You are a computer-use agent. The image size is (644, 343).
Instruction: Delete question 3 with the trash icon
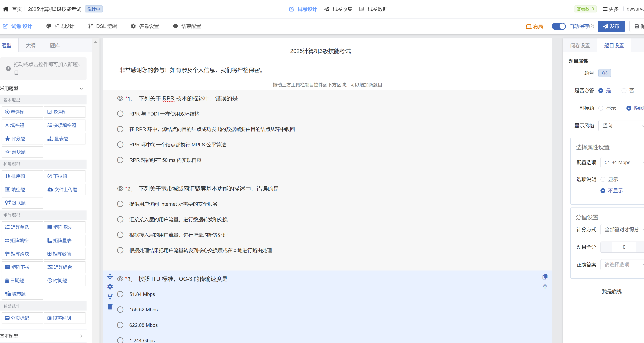pos(110,306)
